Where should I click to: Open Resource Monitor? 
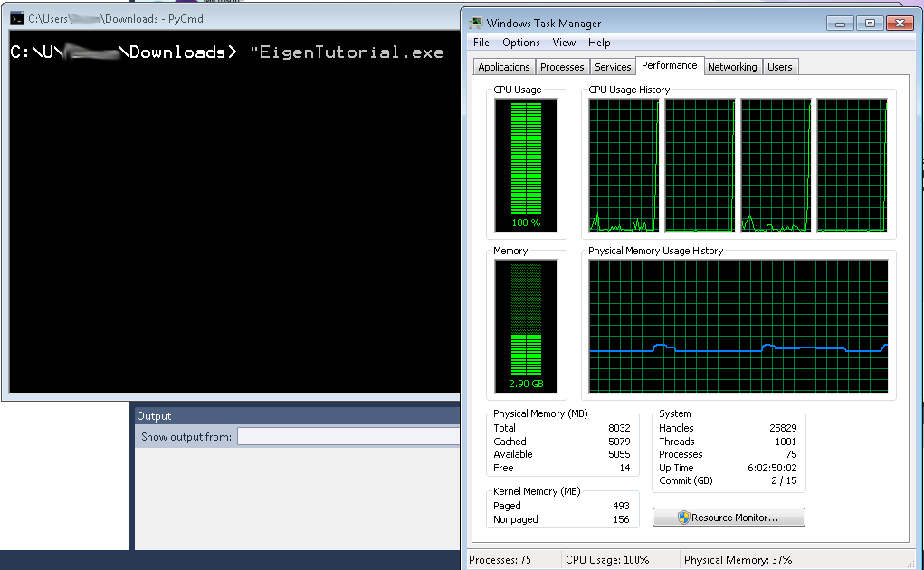point(729,518)
